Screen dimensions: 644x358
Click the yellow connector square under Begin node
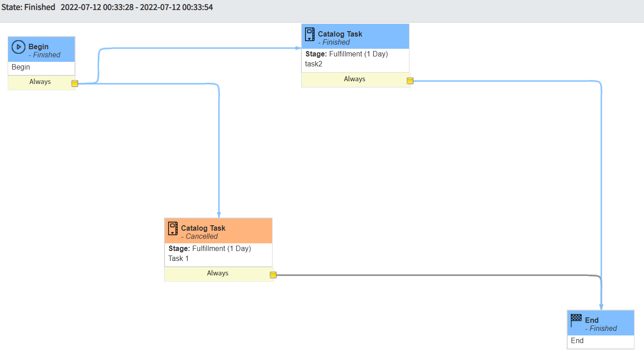pyautogui.click(x=75, y=83)
